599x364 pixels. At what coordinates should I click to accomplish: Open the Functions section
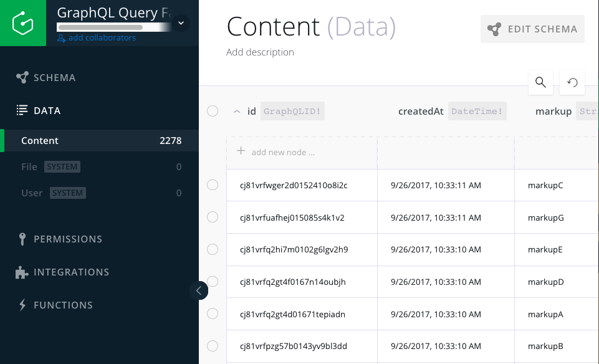55,305
